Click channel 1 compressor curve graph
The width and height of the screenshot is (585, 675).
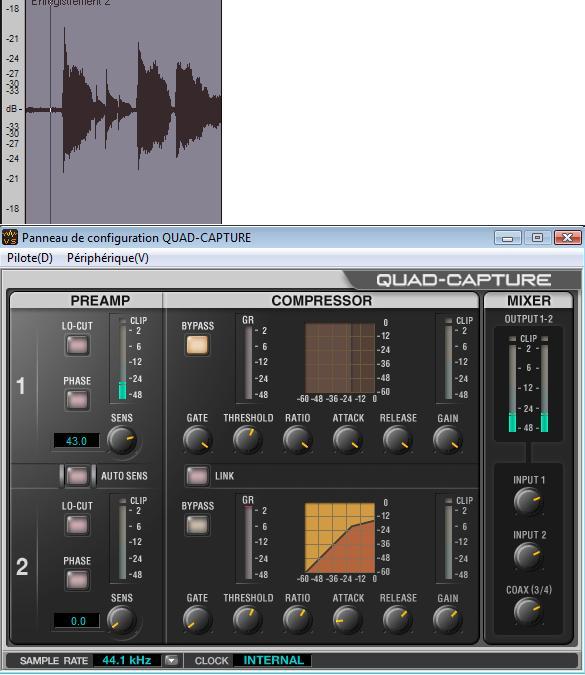340,358
